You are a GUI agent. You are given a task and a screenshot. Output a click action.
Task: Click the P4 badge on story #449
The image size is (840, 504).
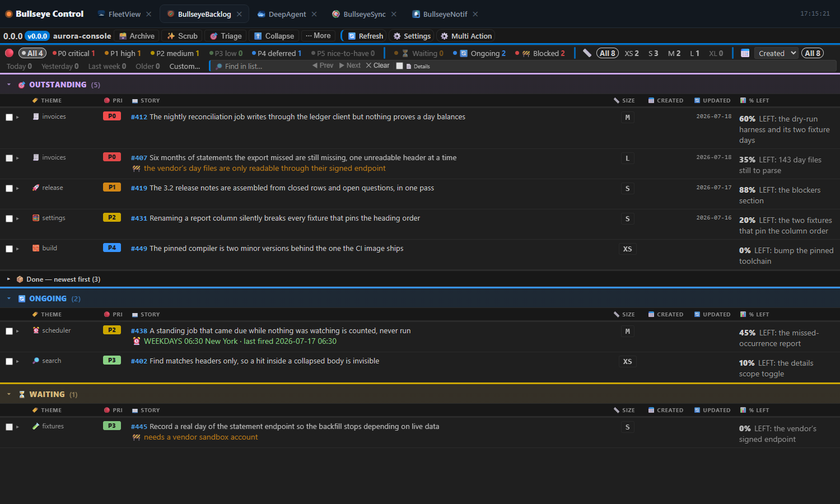pos(112,248)
